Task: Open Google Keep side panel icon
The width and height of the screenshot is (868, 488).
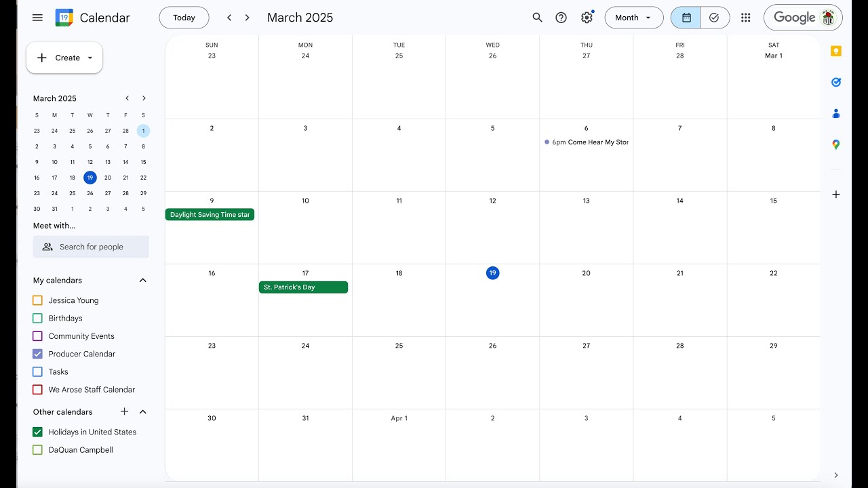Action: coord(836,52)
